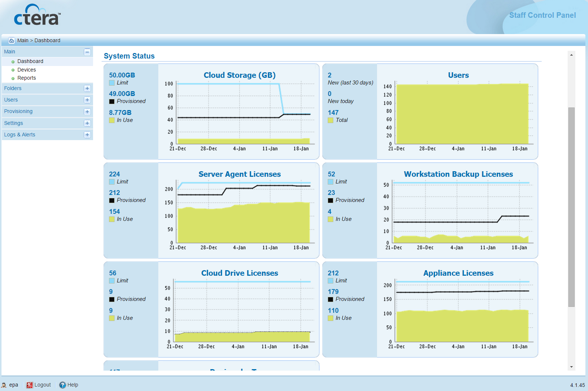Click the green bullet beside Reports
The height and width of the screenshot is (391, 588).
click(x=13, y=79)
